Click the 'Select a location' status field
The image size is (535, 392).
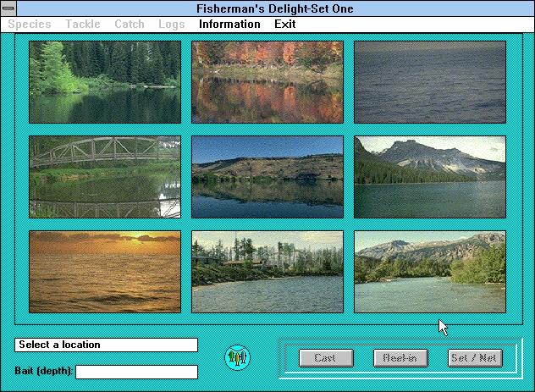coord(106,345)
